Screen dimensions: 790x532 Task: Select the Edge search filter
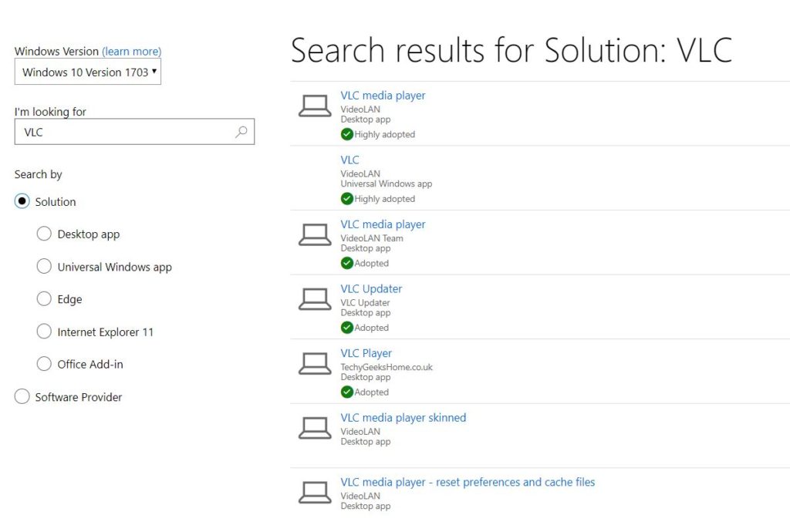(x=44, y=299)
